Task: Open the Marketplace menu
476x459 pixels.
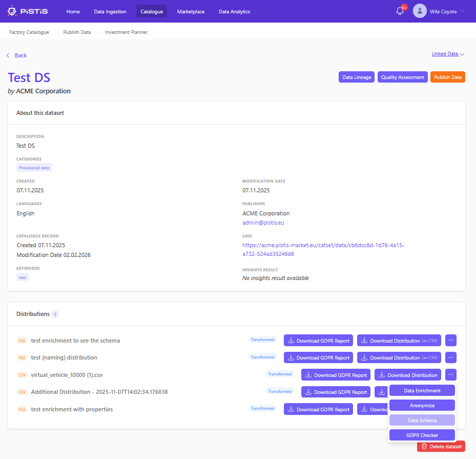Action: [191, 12]
